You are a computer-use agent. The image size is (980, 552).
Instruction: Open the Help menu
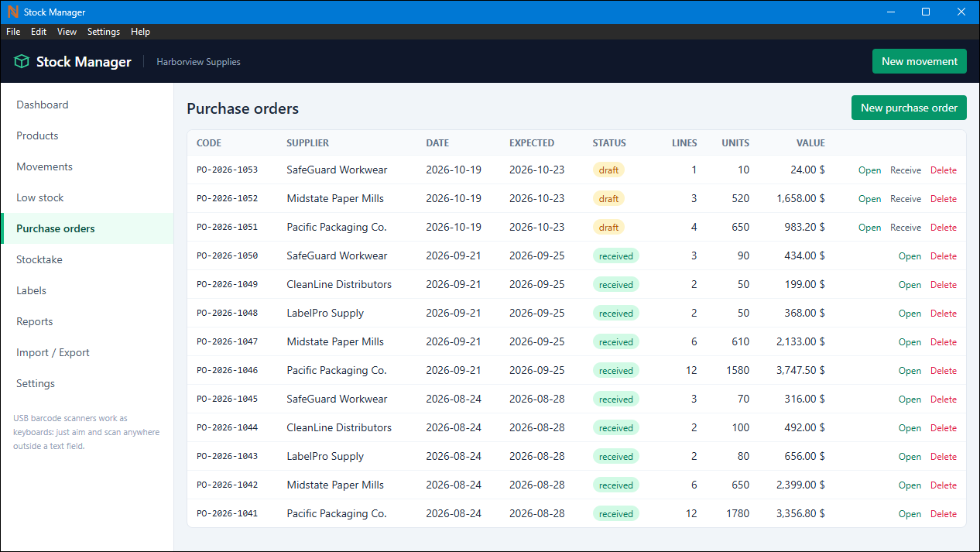point(140,32)
